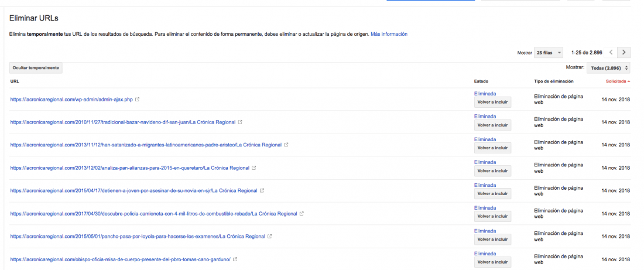
Task: Click the URL column header
Action: pyautogui.click(x=15, y=81)
